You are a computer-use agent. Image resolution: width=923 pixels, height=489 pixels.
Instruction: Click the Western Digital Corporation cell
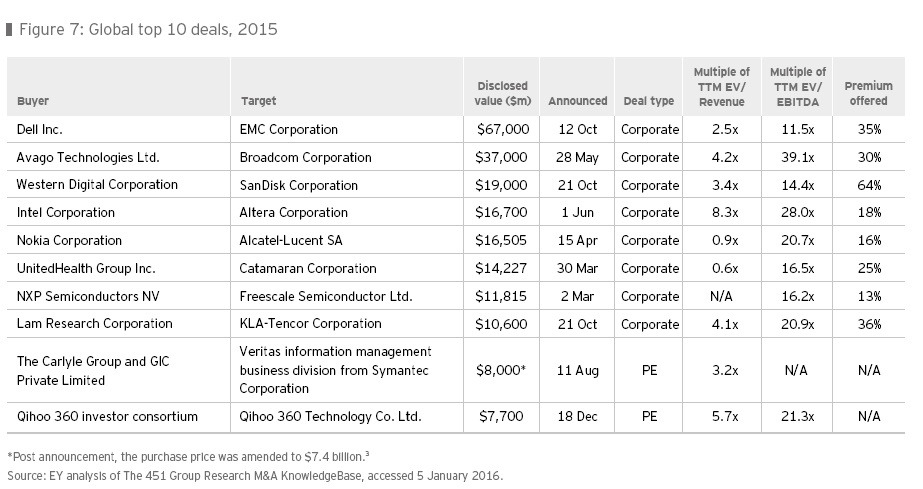pyautogui.click(x=97, y=185)
